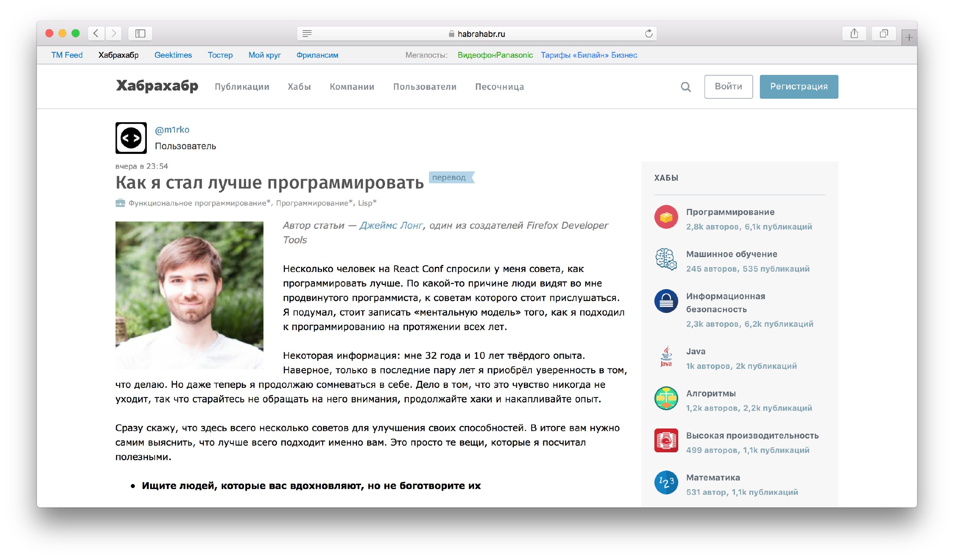Open the @m1rko profile link
This screenshot has height=560, width=954.
[x=172, y=130]
